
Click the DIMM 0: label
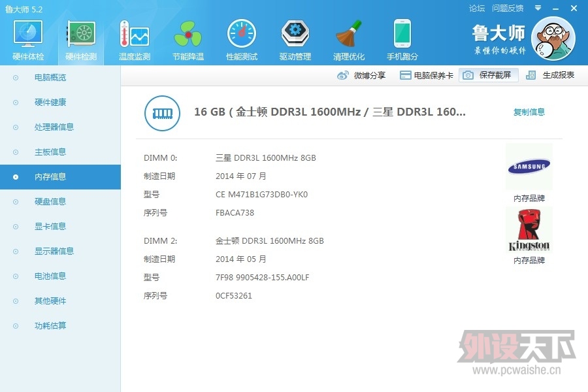coord(160,158)
